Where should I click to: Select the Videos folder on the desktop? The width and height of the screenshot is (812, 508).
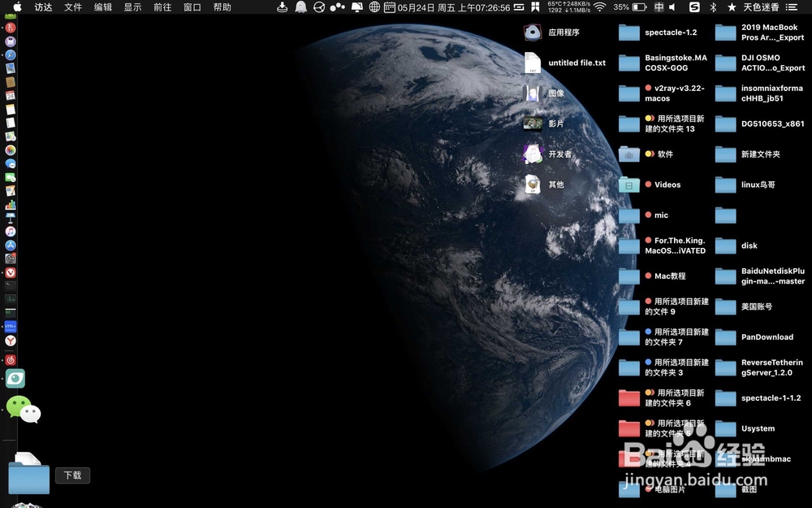[650, 185]
